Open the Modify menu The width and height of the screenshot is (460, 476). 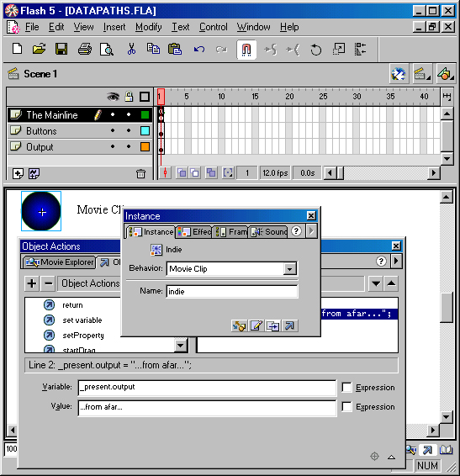(x=149, y=27)
